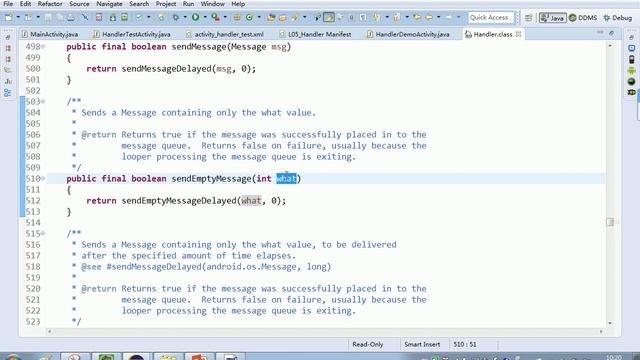Viewport: 640px width, 360px height.
Task: Click the External Tools run icon
Action: click(216, 18)
